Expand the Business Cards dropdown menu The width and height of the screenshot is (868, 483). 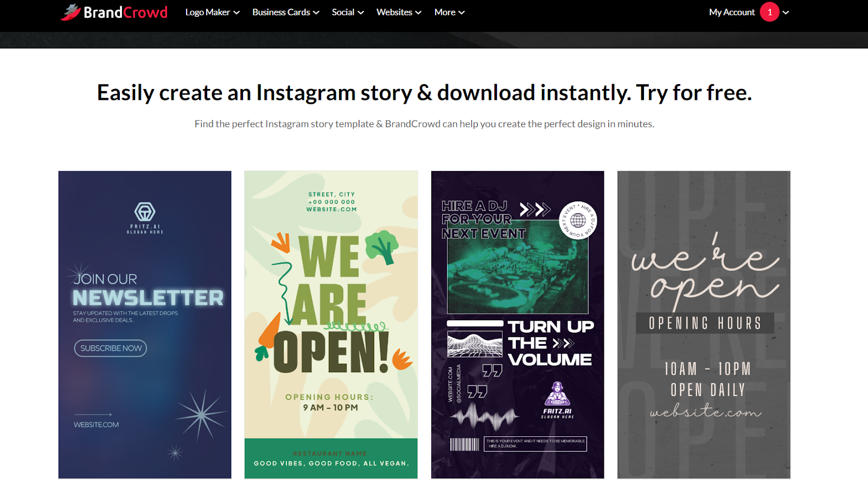(x=285, y=12)
